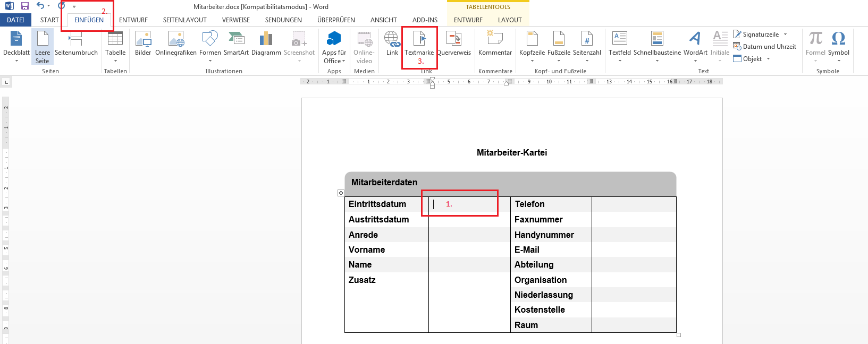The width and height of the screenshot is (868, 344).
Task: Click the empty cell beside Eintrittsdatum
Action: click(469, 204)
